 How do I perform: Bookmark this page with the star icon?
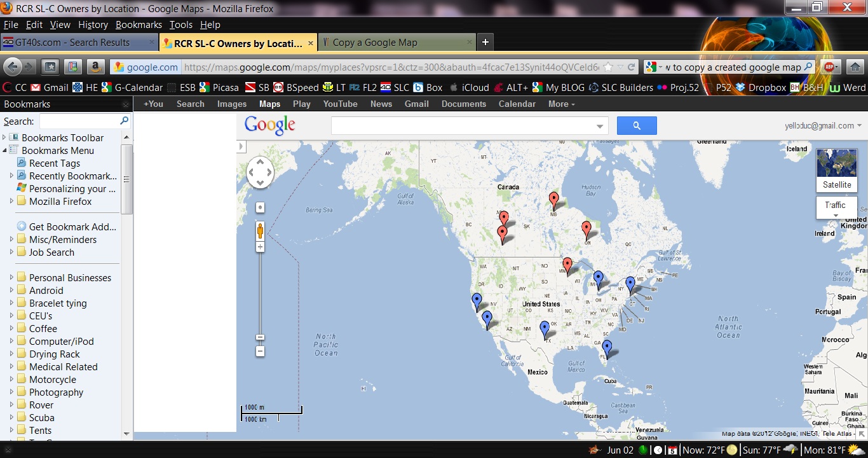608,67
